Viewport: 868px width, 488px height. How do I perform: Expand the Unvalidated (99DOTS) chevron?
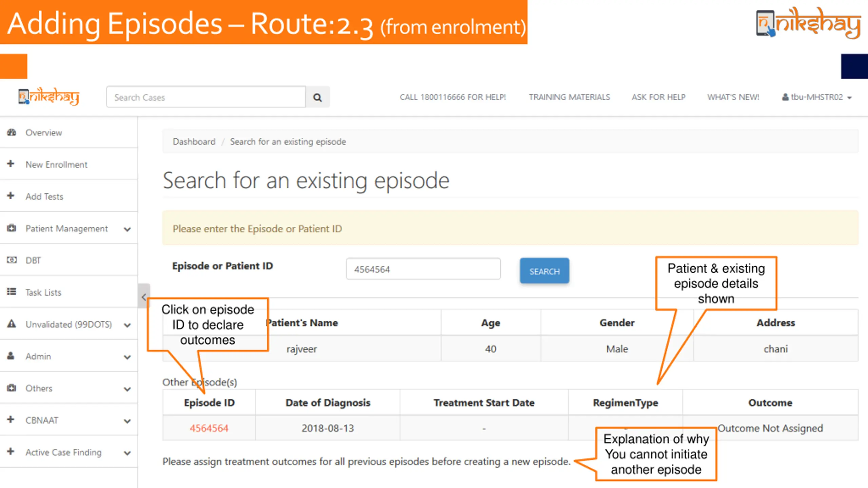127,325
